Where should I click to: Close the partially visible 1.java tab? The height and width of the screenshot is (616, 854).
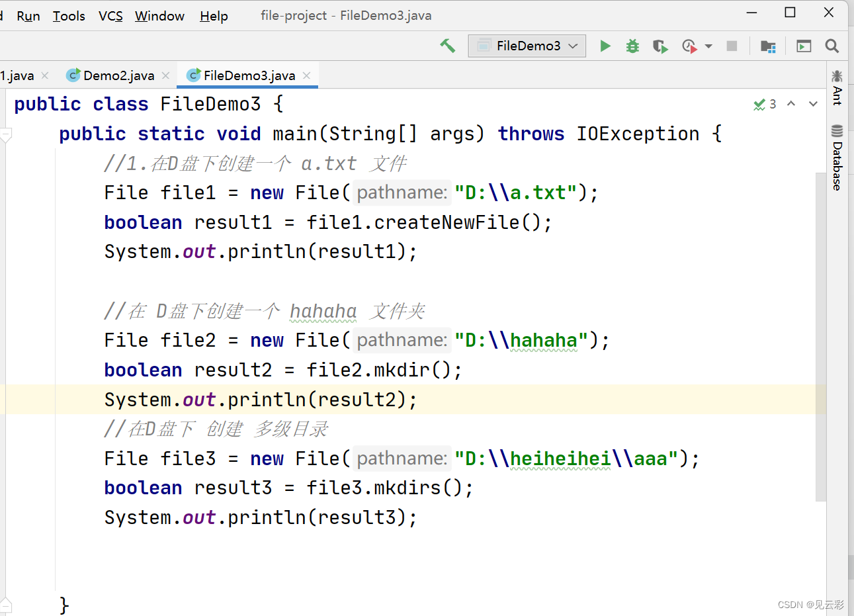pos(45,75)
